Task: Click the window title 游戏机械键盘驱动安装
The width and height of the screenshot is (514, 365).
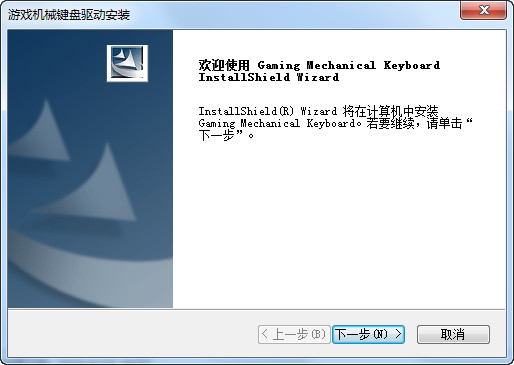Action: [69, 15]
